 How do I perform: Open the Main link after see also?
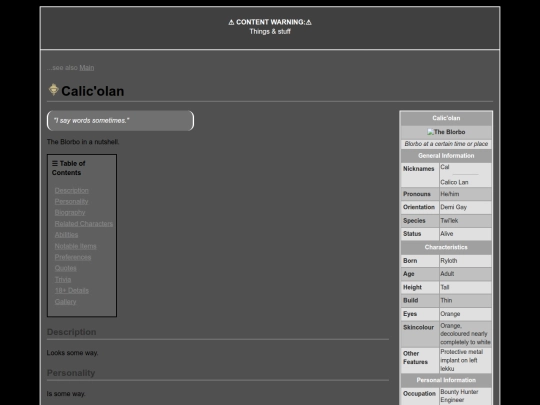coord(87,68)
